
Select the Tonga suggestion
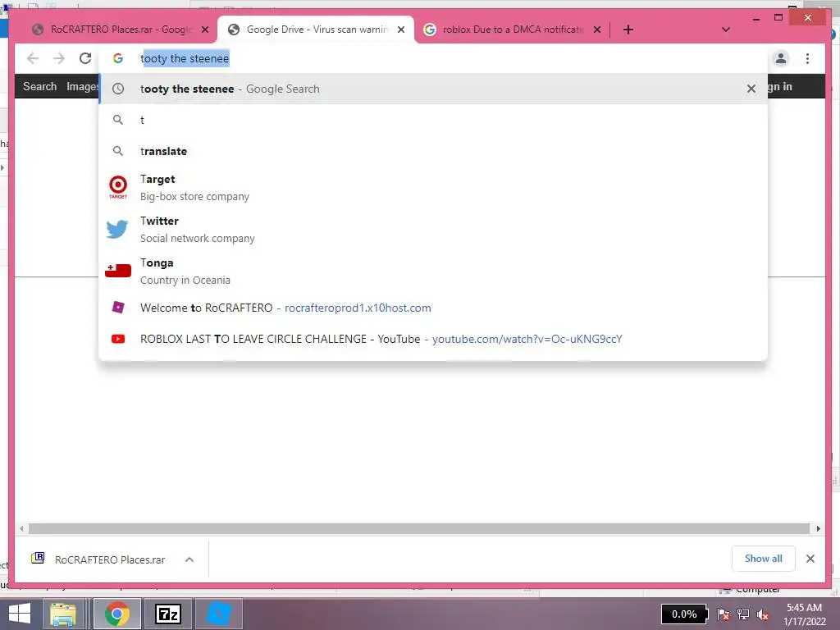433,271
